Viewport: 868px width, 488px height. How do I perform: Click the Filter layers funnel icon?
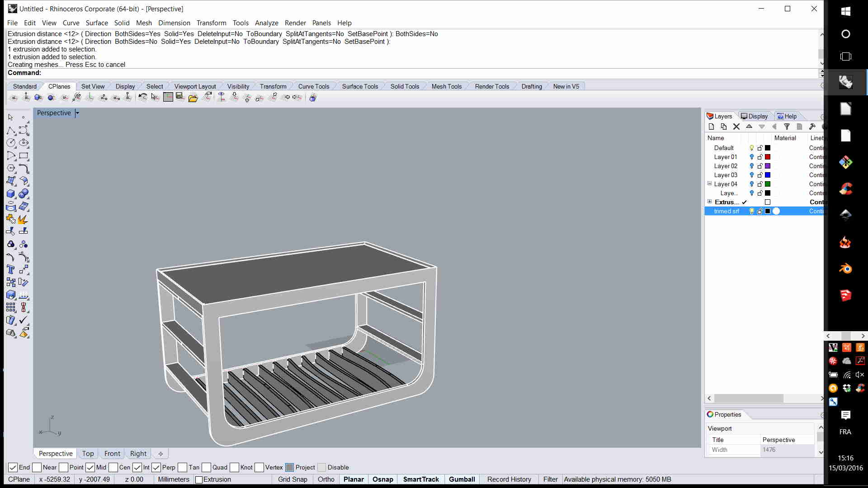coord(787,127)
